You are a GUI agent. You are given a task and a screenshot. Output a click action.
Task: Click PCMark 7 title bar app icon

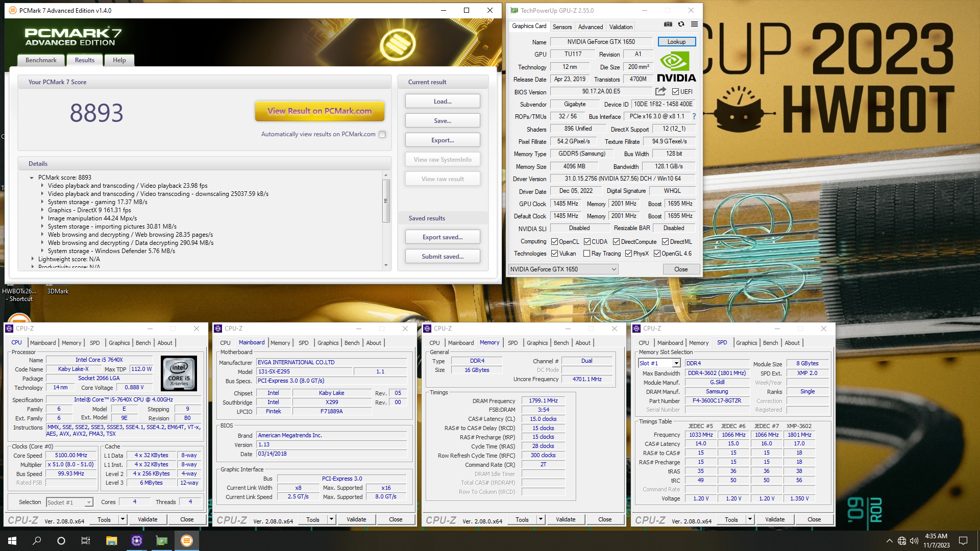13,10
